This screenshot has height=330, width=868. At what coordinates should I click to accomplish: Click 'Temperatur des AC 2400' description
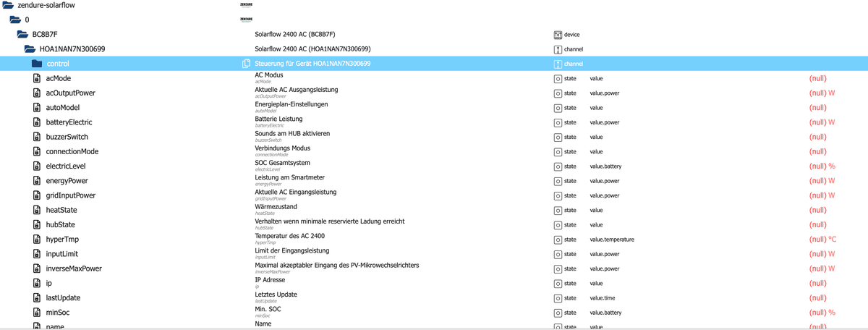tap(289, 236)
